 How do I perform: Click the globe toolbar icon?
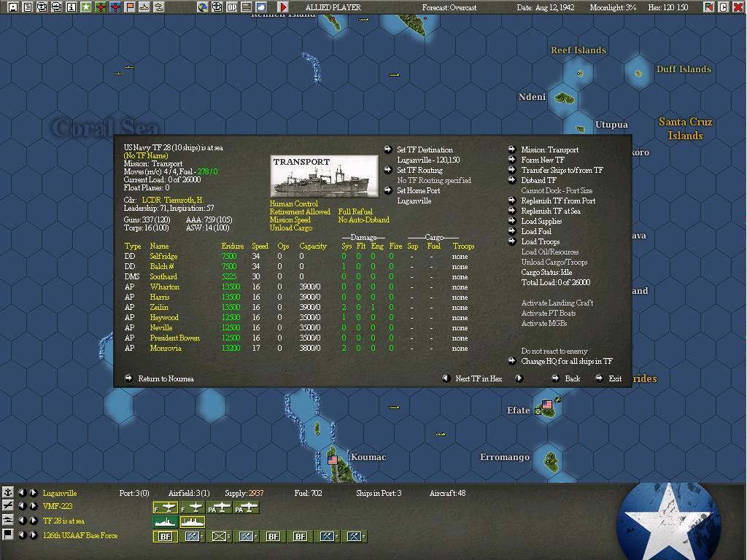(x=203, y=7)
